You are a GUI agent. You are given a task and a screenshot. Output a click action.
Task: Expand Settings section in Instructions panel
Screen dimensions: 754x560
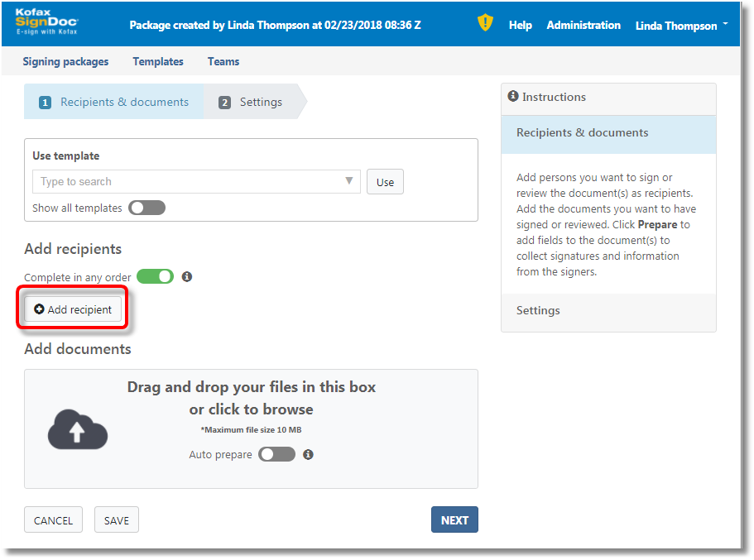538,310
